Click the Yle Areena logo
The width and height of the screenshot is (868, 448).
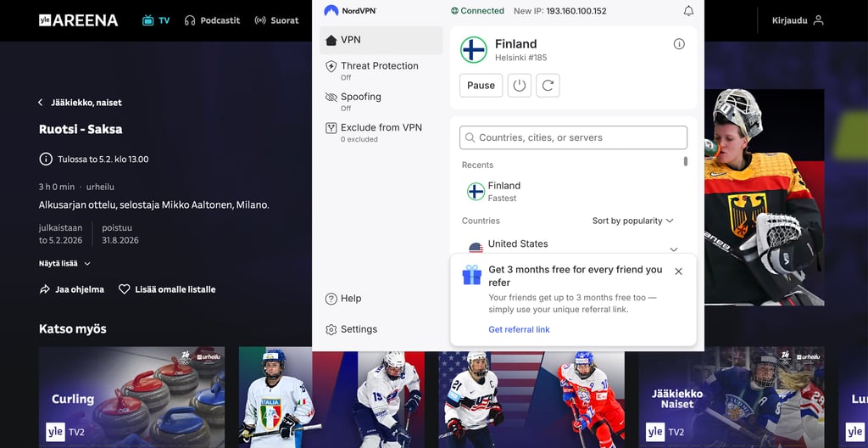[78, 20]
